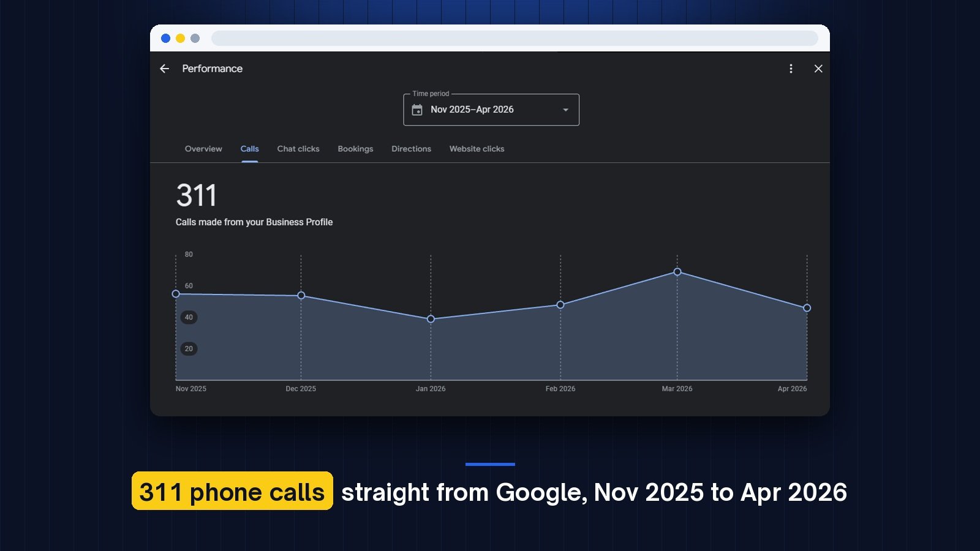The width and height of the screenshot is (980, 551).
Task: Click the Nov 2025 data point on chart
Action: tap(176, 294)
